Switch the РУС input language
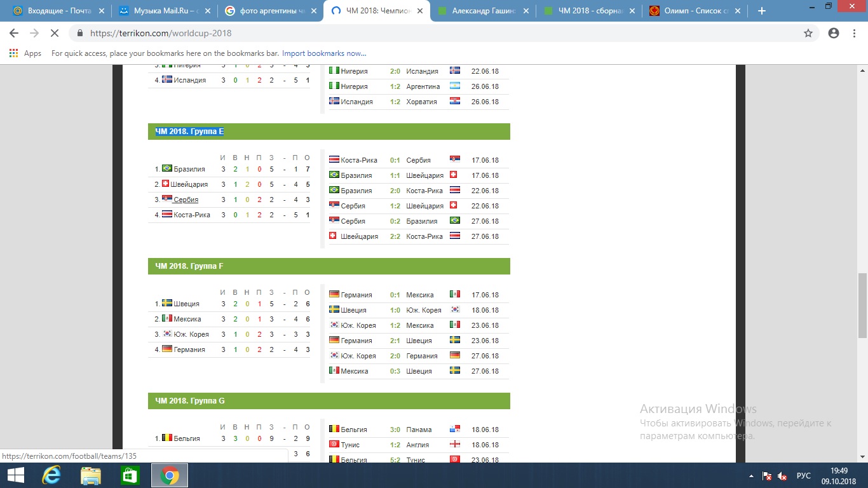The image size is (868, 488). (804, 476)
